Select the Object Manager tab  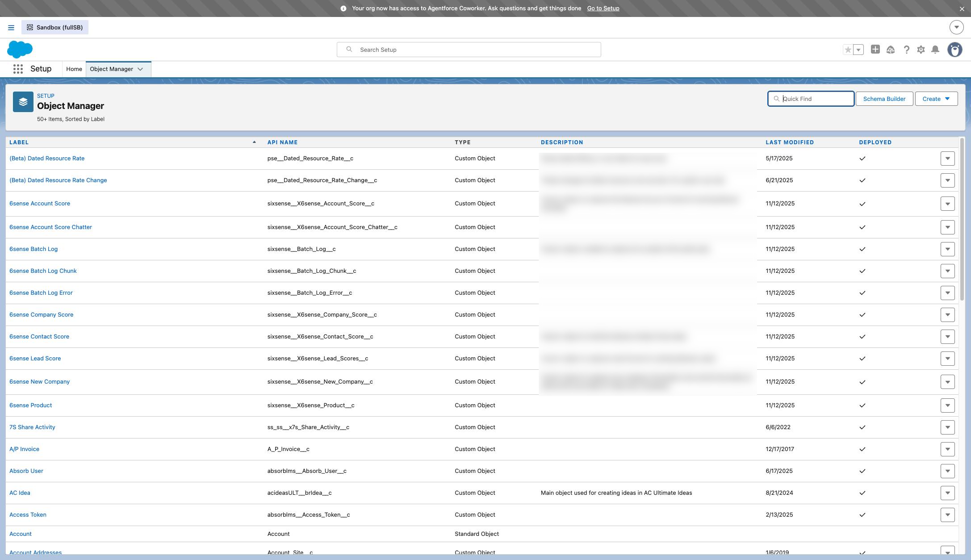tap(111, 69)
